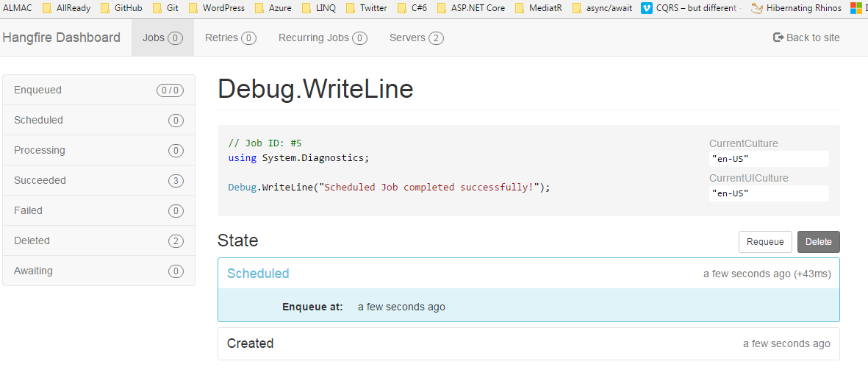This screenshot has height=378, width=868.
Task: Click the Created state row
Action: coord(528,343)
